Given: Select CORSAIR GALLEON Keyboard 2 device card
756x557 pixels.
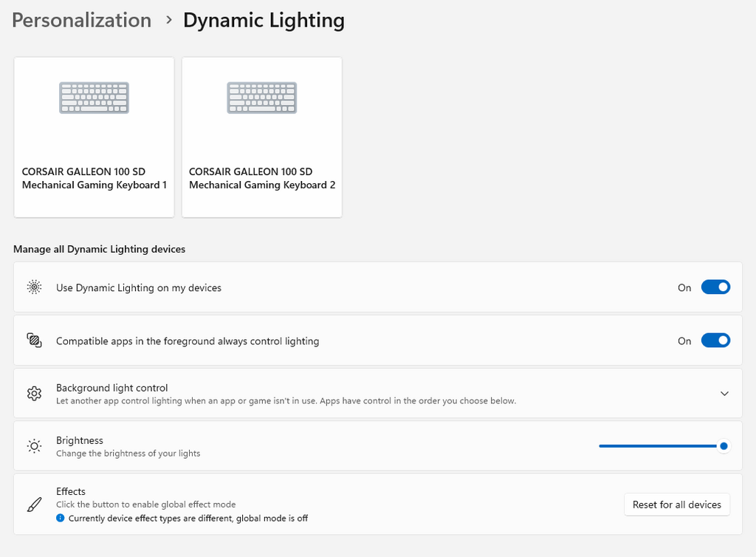Looking at the screenshot, I should 261,137.
